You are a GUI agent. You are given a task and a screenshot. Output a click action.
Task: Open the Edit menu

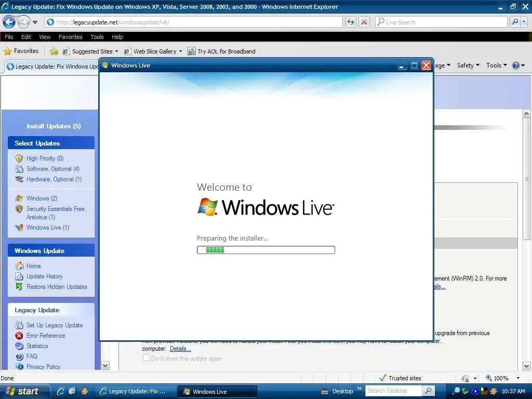click(x=26, y=37)
